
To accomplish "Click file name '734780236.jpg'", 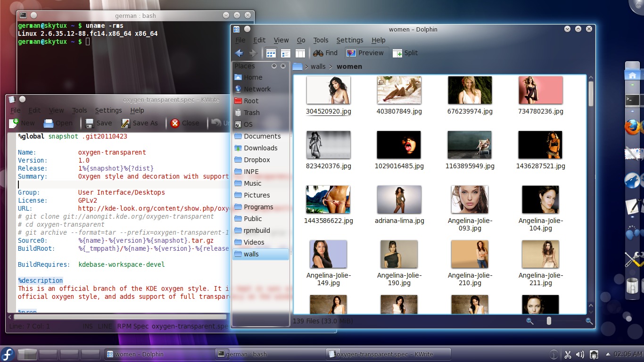I will [541, 111].
